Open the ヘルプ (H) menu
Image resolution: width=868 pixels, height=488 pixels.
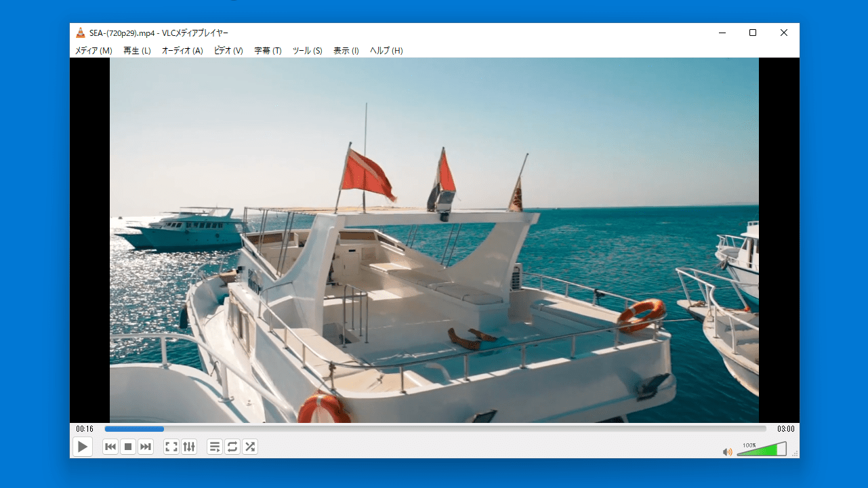(x=386, y=51)
